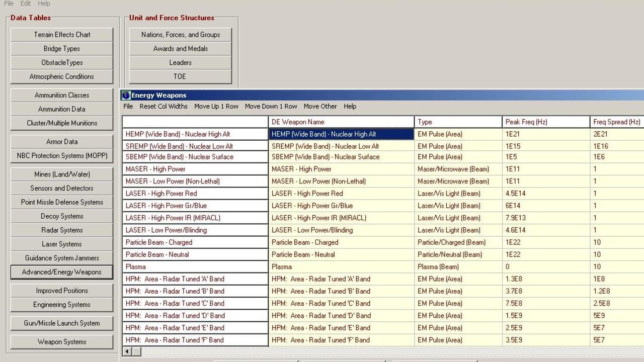The width and height of the screenshot is (644, 362).
Task: Click the Freq Spread (Hz) column header
Action: pos(617,122)
